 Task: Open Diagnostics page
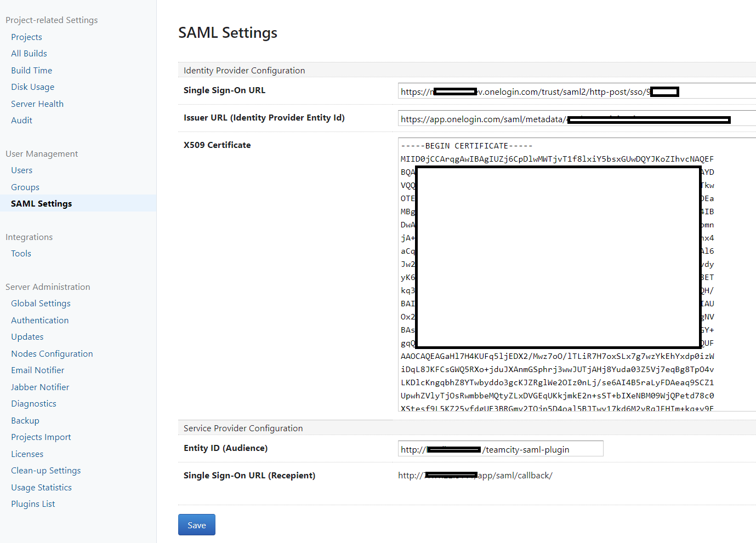[34, 404]
